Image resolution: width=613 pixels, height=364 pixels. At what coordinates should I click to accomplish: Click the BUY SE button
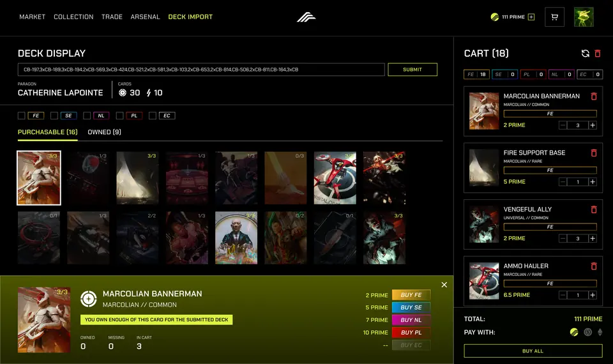pyautogui.click(x=411, y=307)
